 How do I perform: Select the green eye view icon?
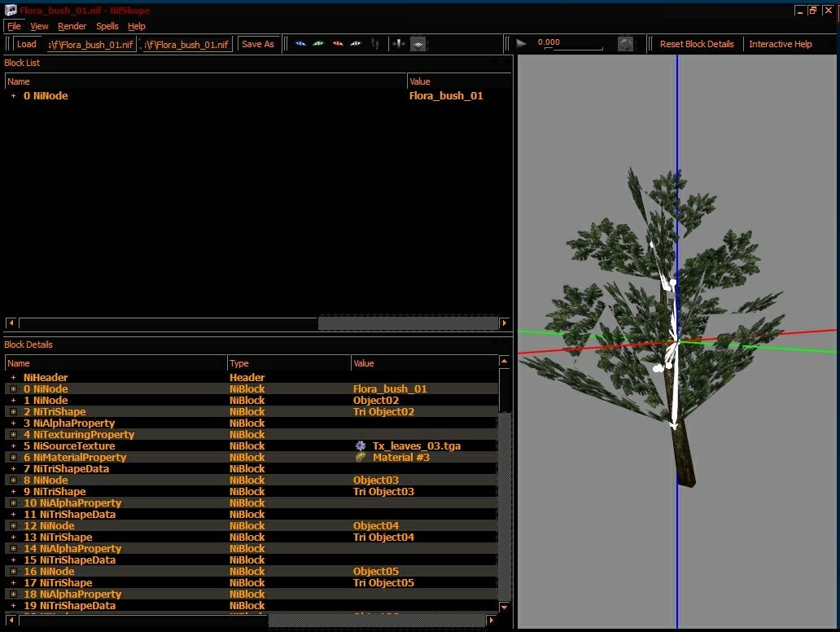[x=319, y=44]
